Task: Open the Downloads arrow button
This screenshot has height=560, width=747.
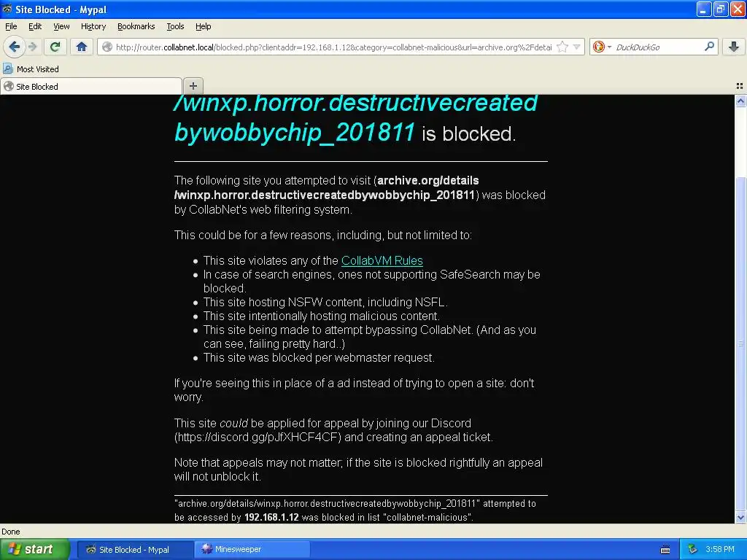Action: [734, 47]
